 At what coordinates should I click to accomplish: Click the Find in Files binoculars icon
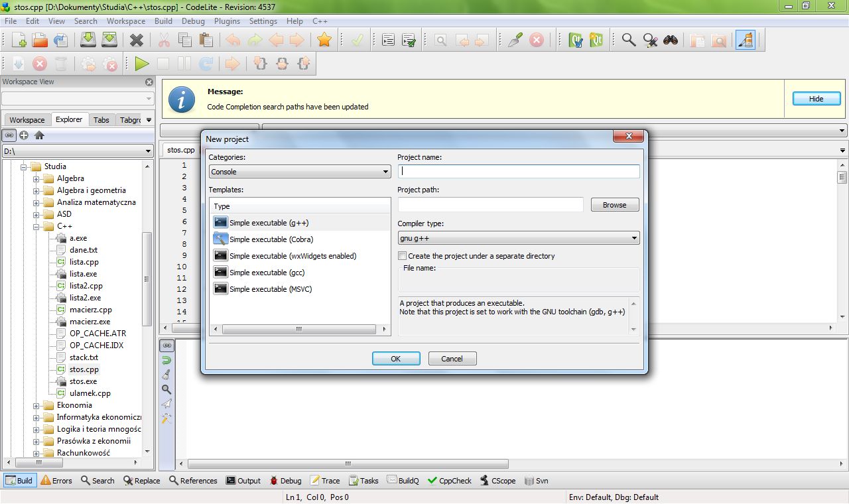tap(671, 40)
